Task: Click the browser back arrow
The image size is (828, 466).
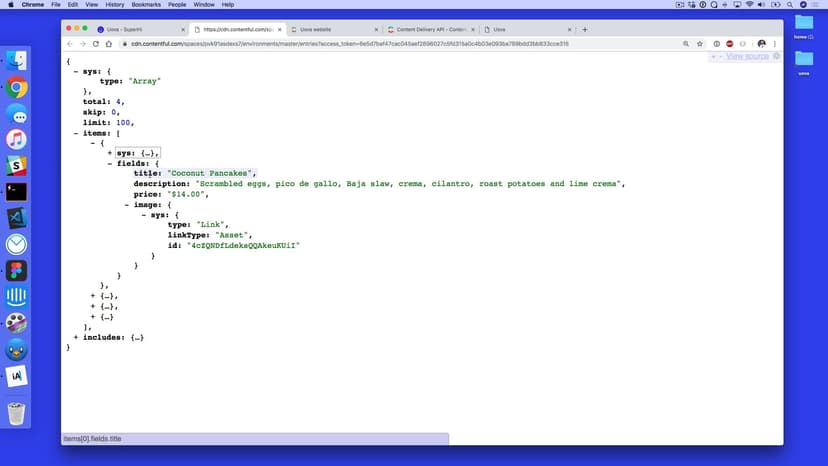Action: click(70, 44)
